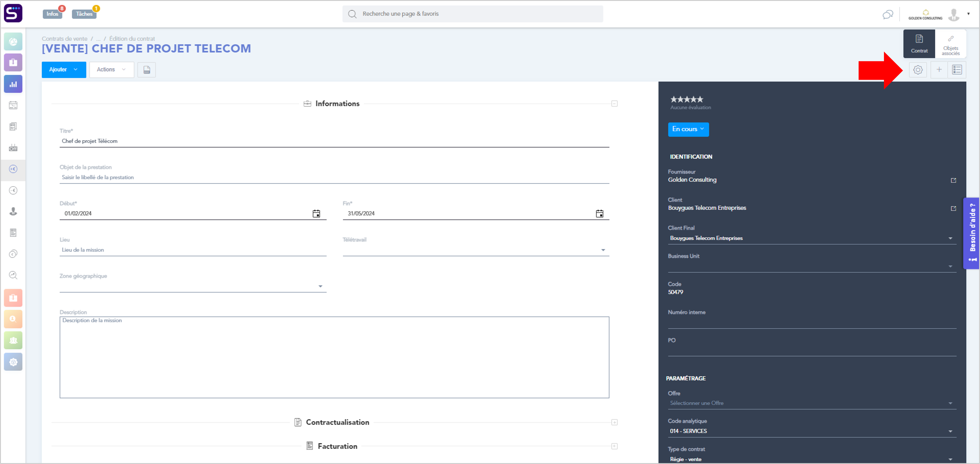980x464 pixels.
Task: Open the Offre selection dropdown
Action: (812, 403)
